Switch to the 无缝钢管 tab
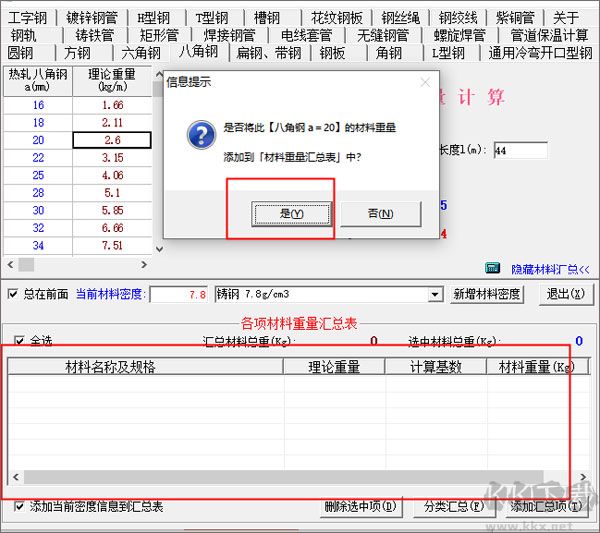 pyautogui.click(x=383, y=36)
